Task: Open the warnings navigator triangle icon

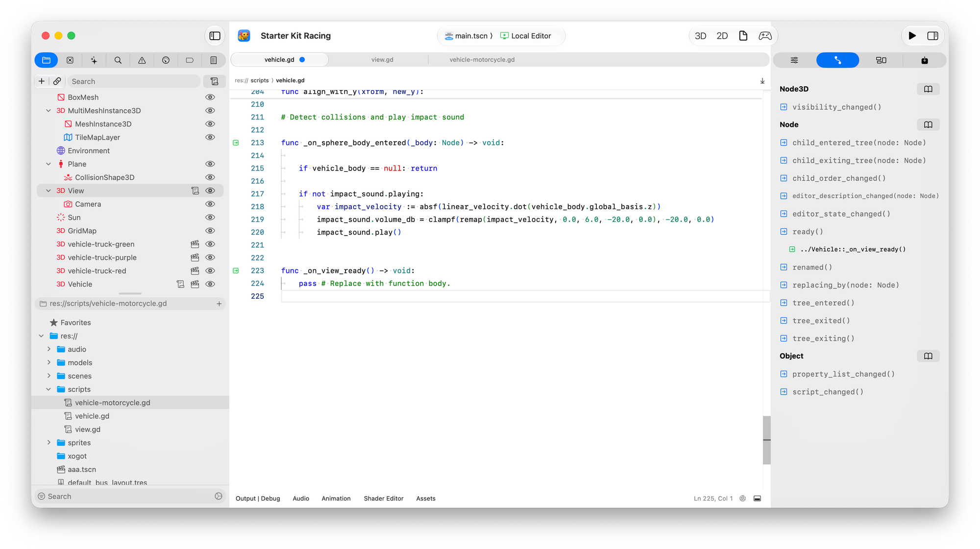Action: (x=142, y=60)
